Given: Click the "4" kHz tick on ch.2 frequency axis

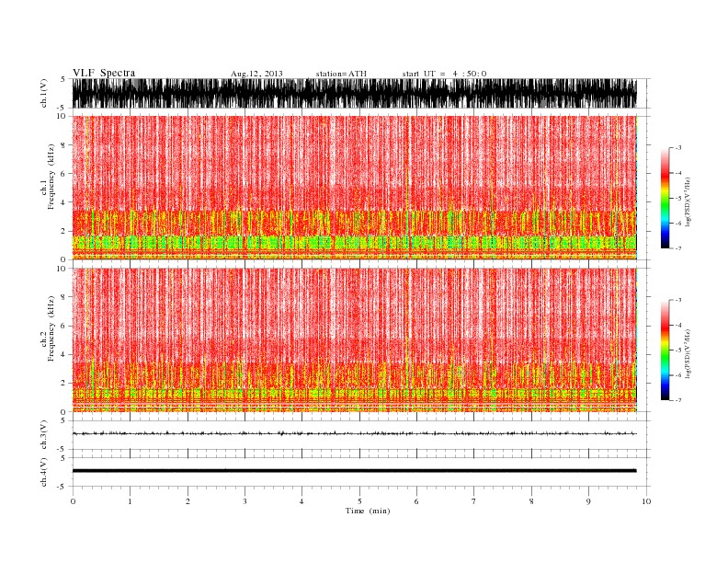Looking at the screenshot, I should pos(64,355).
